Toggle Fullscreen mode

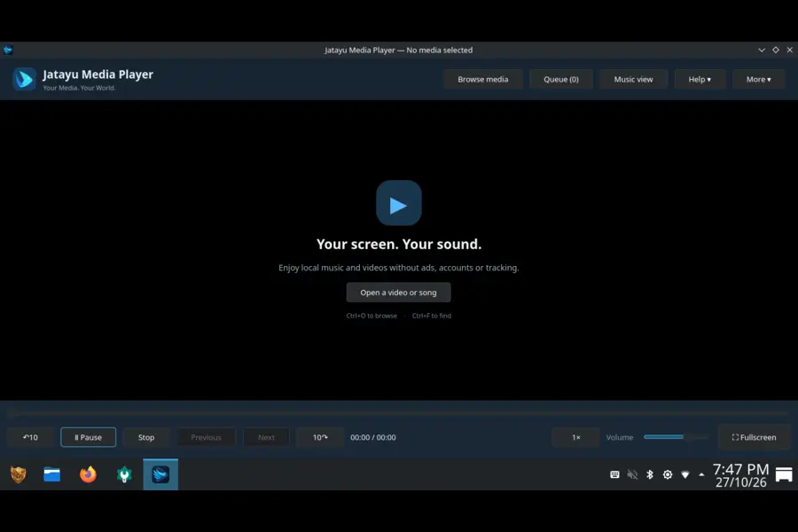(754, 437)
